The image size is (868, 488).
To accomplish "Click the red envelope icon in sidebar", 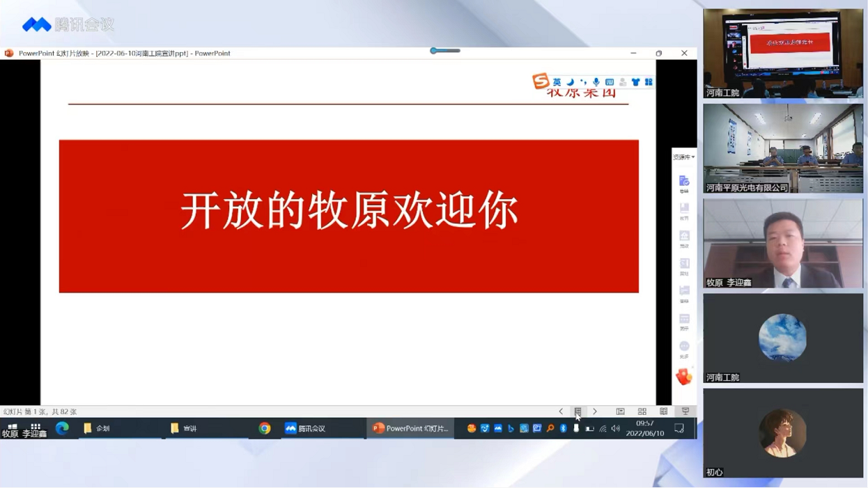I will pyautogui.click(x=684, y=377).
